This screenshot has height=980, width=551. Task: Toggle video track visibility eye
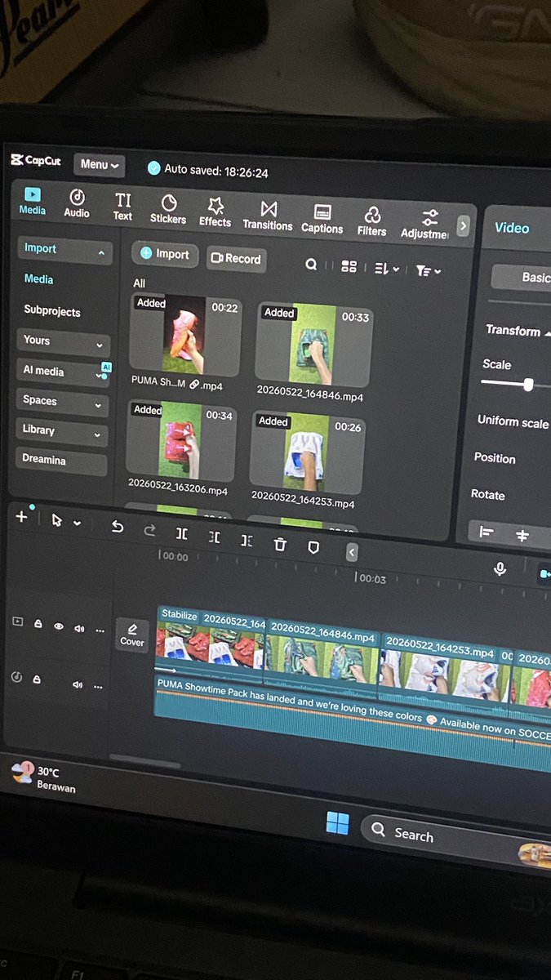(58, 626)
